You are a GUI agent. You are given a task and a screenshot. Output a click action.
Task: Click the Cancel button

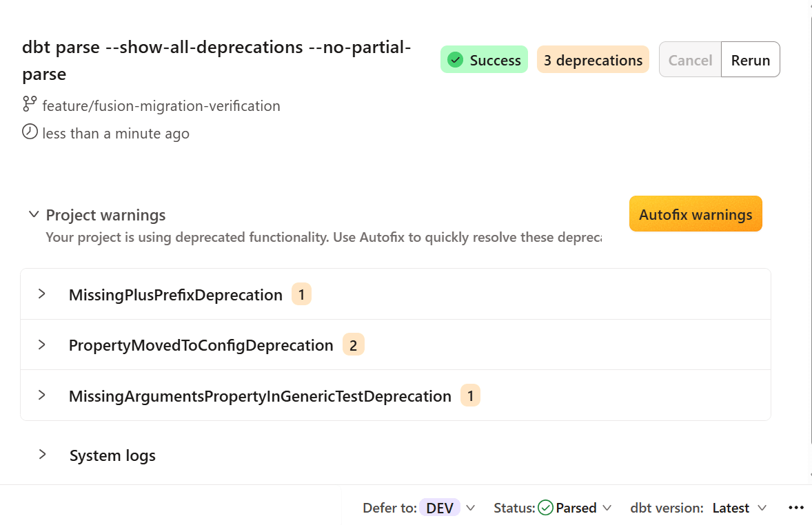coord(690,59)
